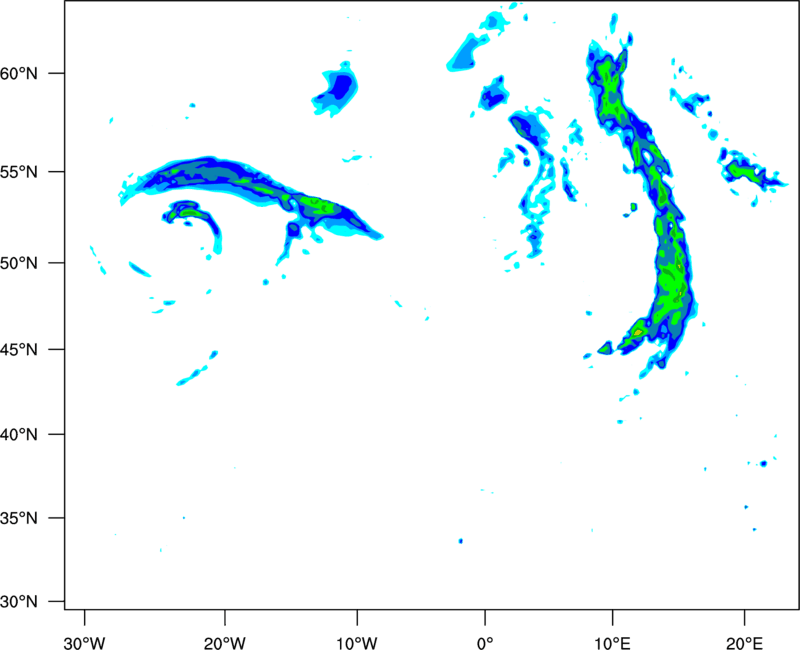Screen dimensions: 800x650
Task: Click the 10°E longitude label
Action: pyautogui.click(x=612, y=643)
